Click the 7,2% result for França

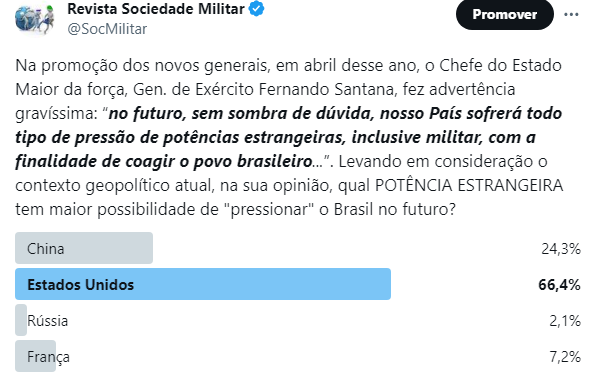(x=565, y=357)
